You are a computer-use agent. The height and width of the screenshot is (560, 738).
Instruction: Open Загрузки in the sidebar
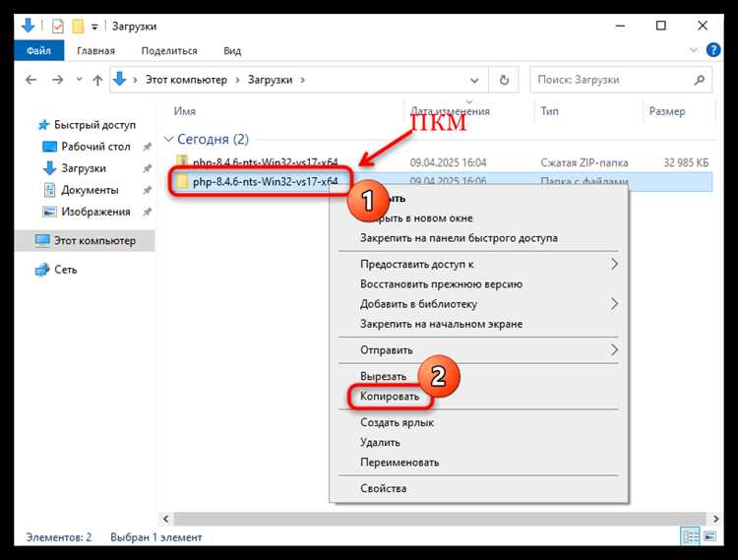pyautogui.click(x=84, y=168)
